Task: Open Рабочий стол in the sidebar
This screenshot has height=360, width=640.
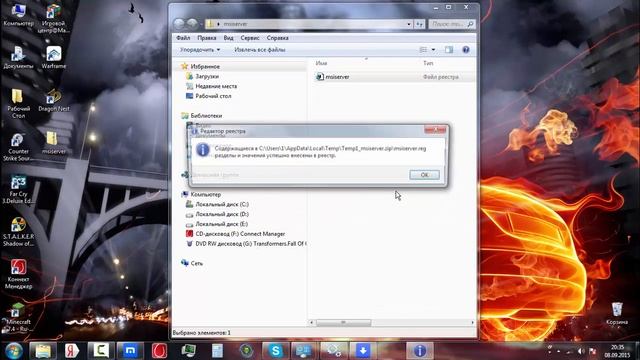Action: click(213, 96)
